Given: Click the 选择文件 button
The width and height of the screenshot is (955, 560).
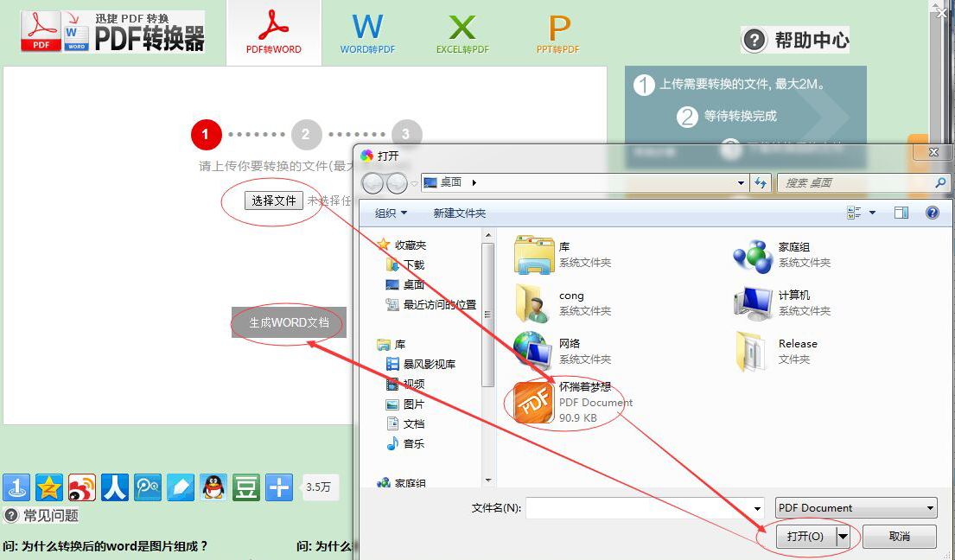Looking at the screenshot, I should click(273, 200).
